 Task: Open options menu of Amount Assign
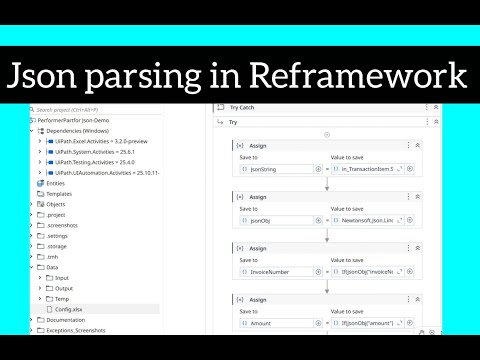point(408,299)
